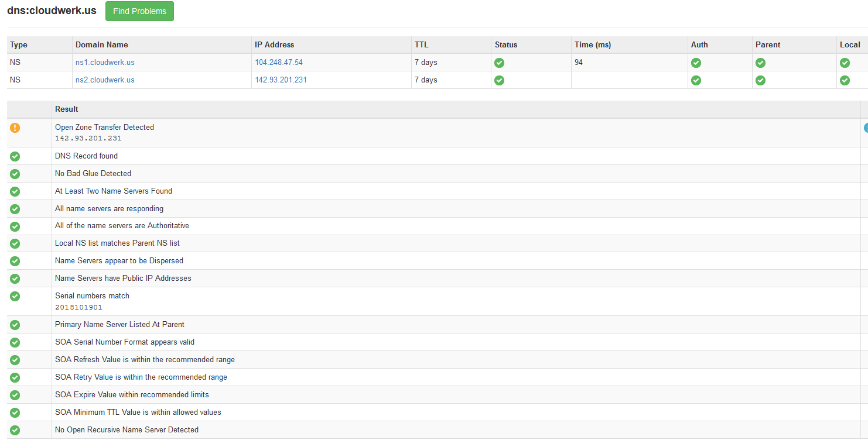Screen dimensions: 868x447
Task: Click check icon for At Least Two Name Servers Found
Action: 15,191
